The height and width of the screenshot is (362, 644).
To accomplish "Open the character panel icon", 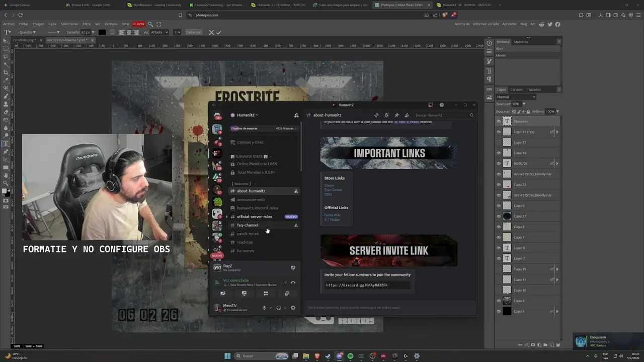I will click(489, 71).
